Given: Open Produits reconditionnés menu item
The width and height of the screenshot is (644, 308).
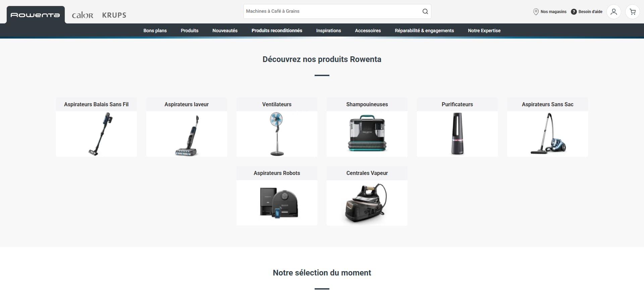Looking at the screenshot, I should tap(277, 30).
